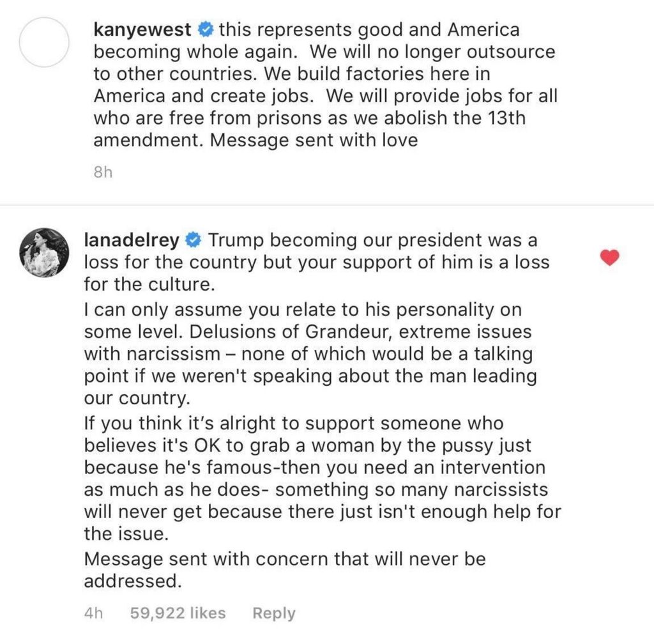
Task: Click the 'I can only assume' paragraph line
Action: click(303, 310)
